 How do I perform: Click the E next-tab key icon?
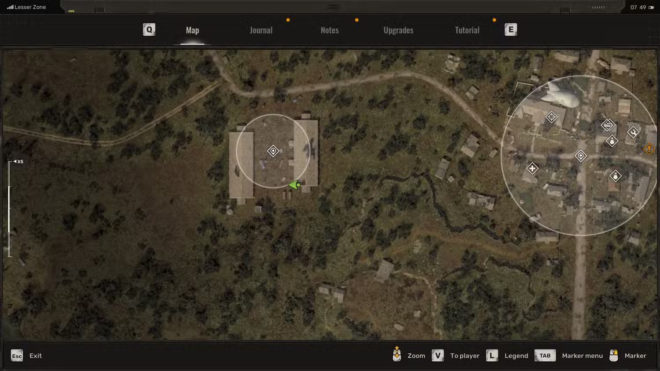point(511,30)
